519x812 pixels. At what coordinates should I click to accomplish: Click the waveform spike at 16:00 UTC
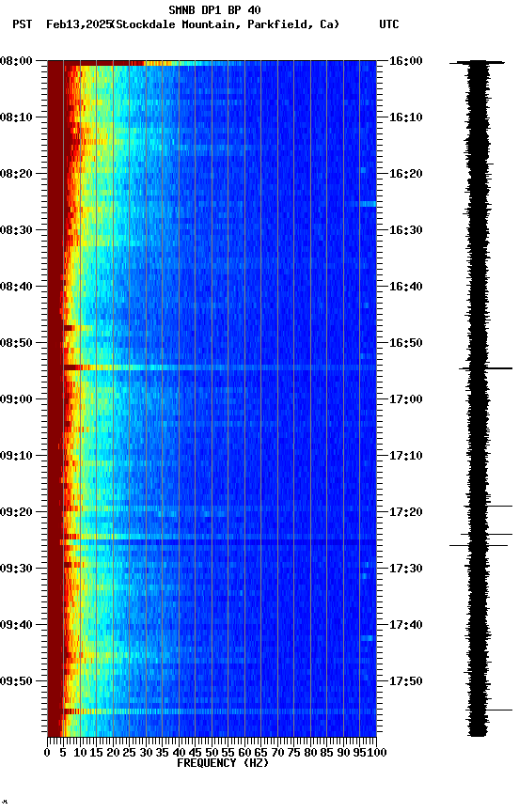477,63
